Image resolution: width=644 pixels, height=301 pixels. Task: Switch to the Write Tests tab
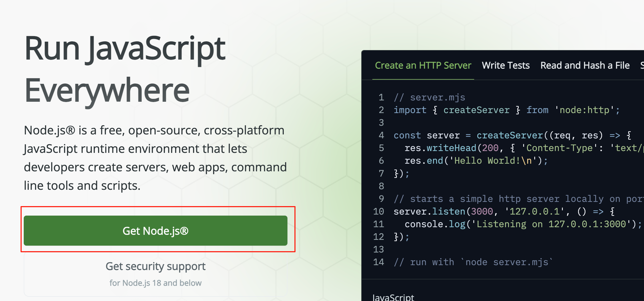pyautogui.click(x=506, y=65)
